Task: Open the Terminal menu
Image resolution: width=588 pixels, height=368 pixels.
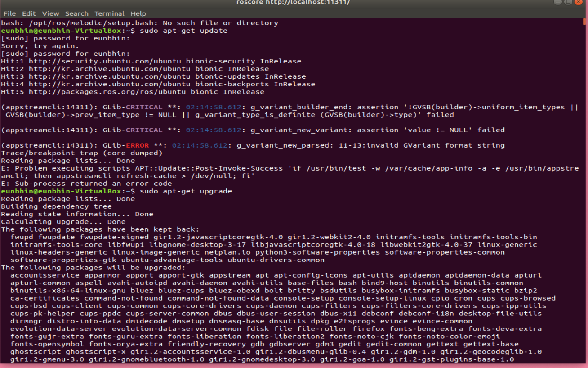Action: point(110,13)
